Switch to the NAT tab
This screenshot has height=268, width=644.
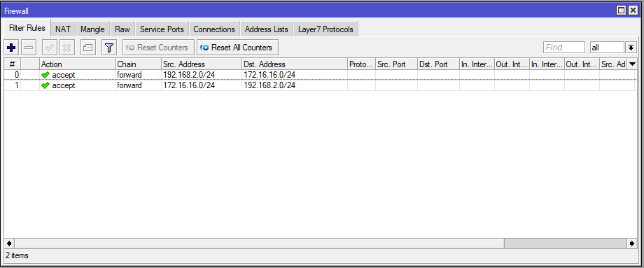63,29
